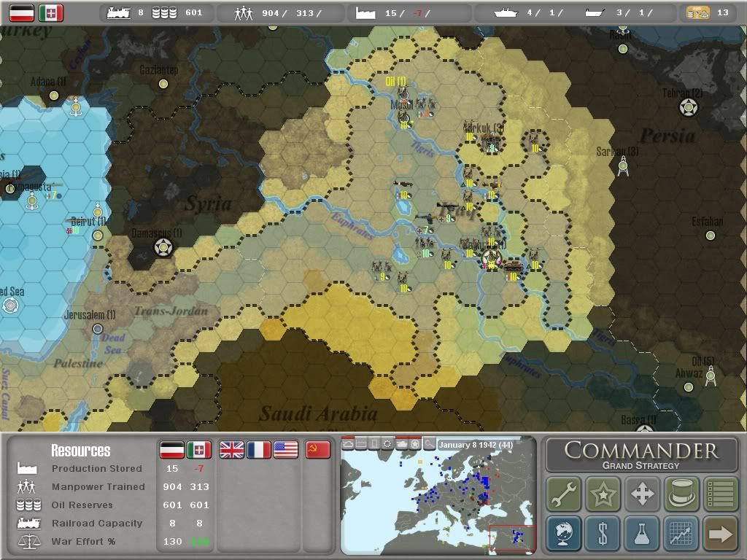747x560 pixels.
Task: Click the railroad train icon in top bar
Action: 119,13
